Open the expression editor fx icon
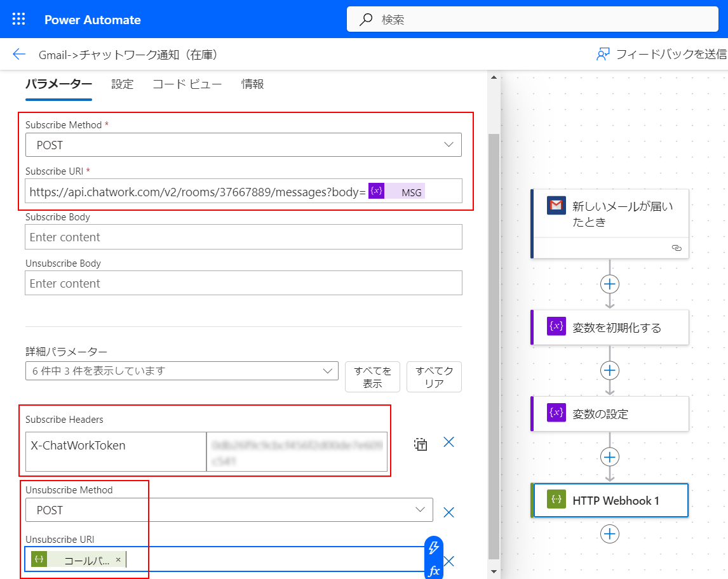The height and width of the screenshot is (579, 728). (434, 571)
